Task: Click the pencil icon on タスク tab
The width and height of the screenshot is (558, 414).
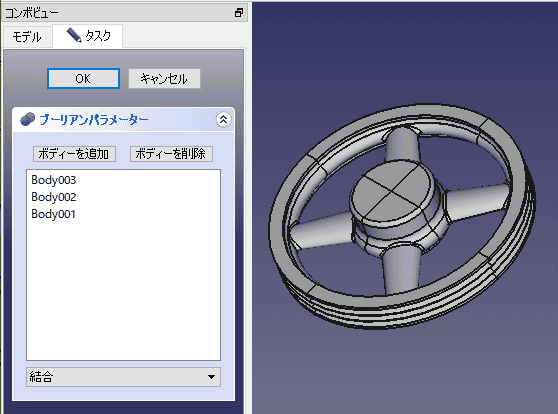Action: 74,35
